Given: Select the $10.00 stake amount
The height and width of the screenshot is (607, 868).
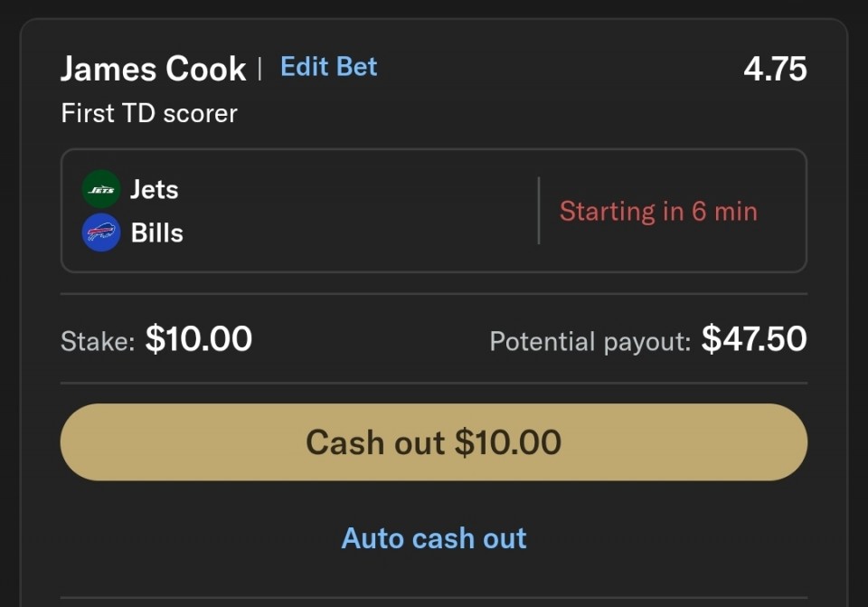Looking at the screenshot, I should pos(199,339).
